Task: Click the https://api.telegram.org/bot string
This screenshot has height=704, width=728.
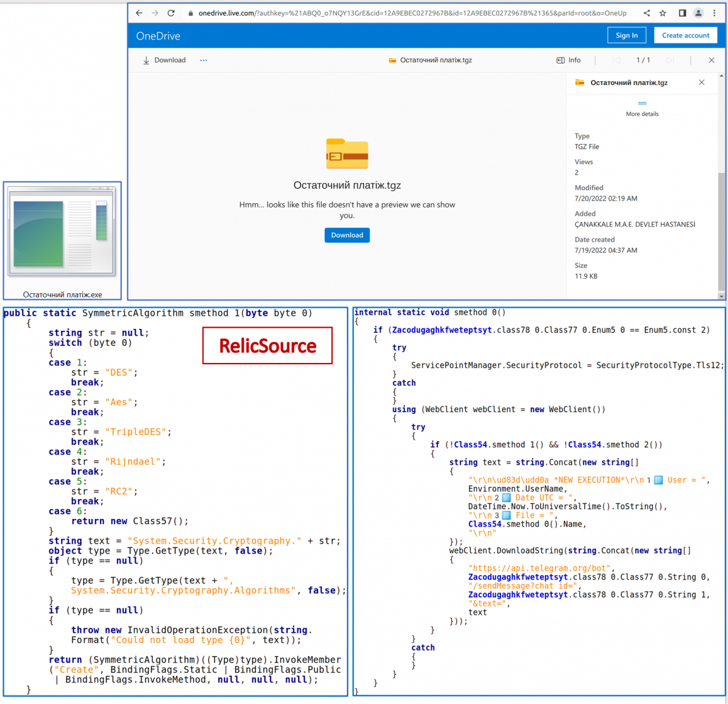Action: click(539, 568)
